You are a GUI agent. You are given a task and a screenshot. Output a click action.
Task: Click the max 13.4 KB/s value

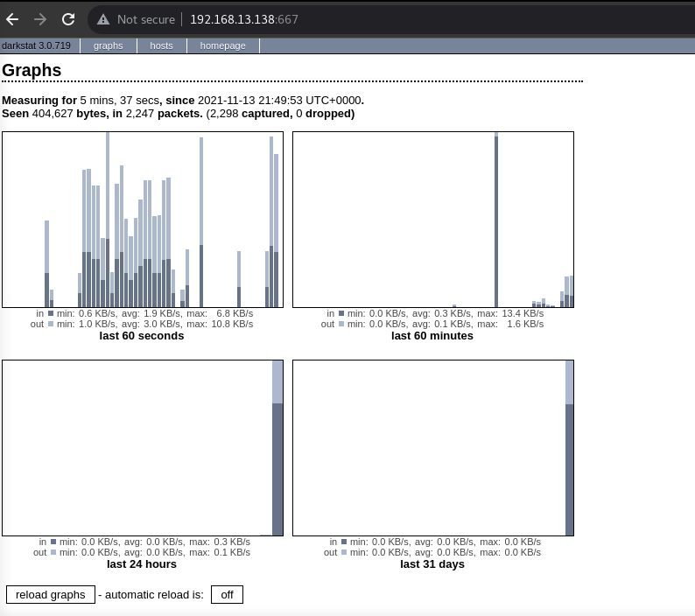[x=523, y=313]
